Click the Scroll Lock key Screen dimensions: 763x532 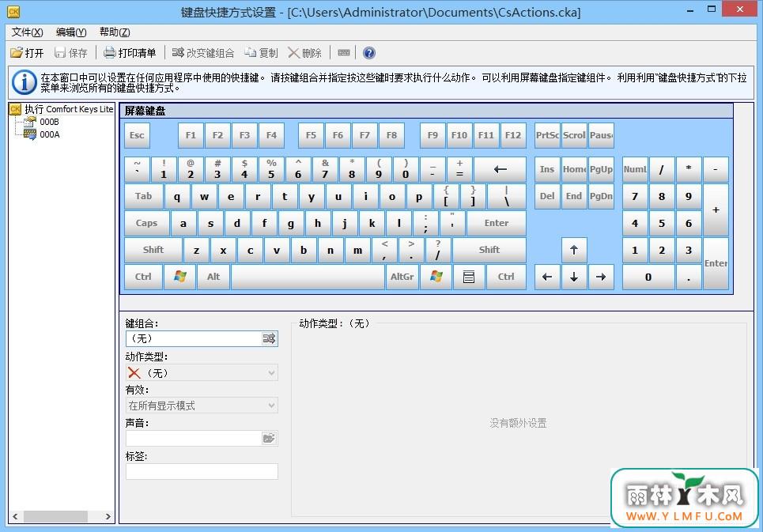(574, 135)
